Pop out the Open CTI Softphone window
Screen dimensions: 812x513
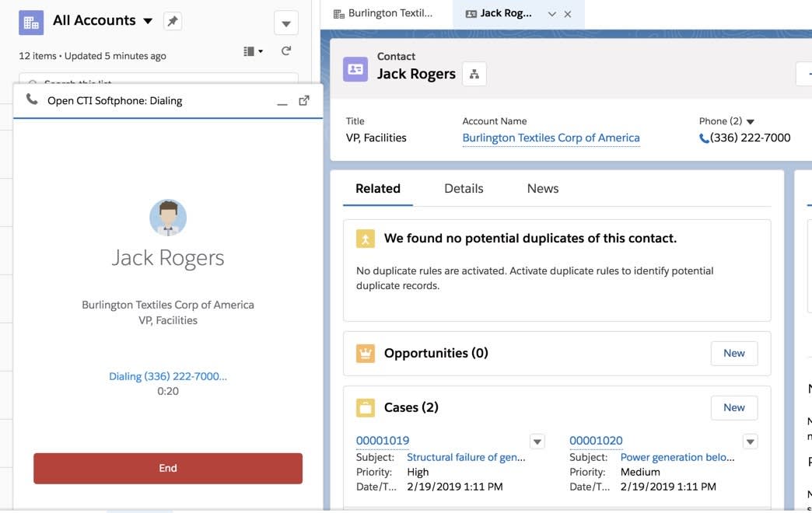[x=304, y=100]
